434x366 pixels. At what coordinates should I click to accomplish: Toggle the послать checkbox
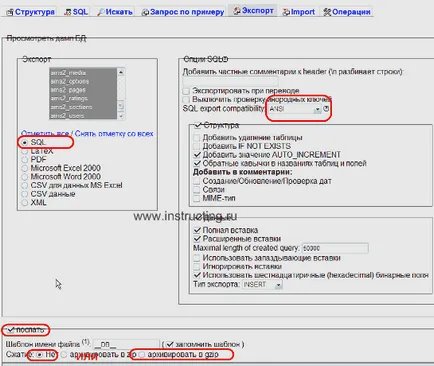[x=11, y=330]
